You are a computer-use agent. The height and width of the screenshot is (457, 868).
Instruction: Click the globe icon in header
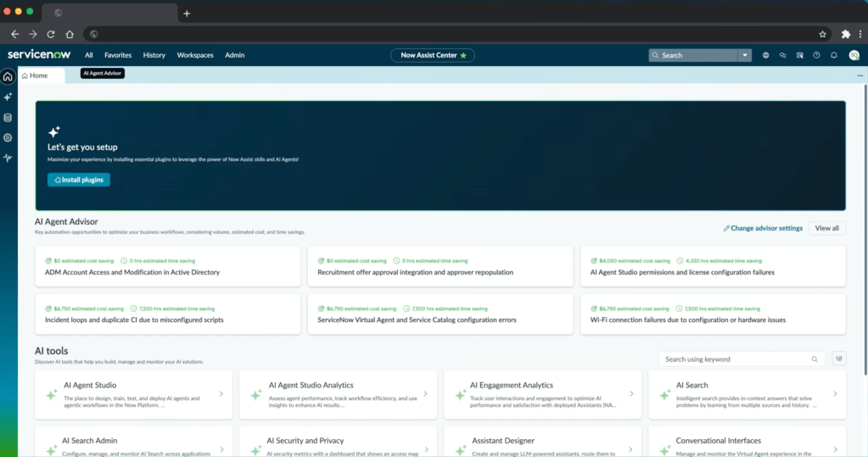point(765,55)
